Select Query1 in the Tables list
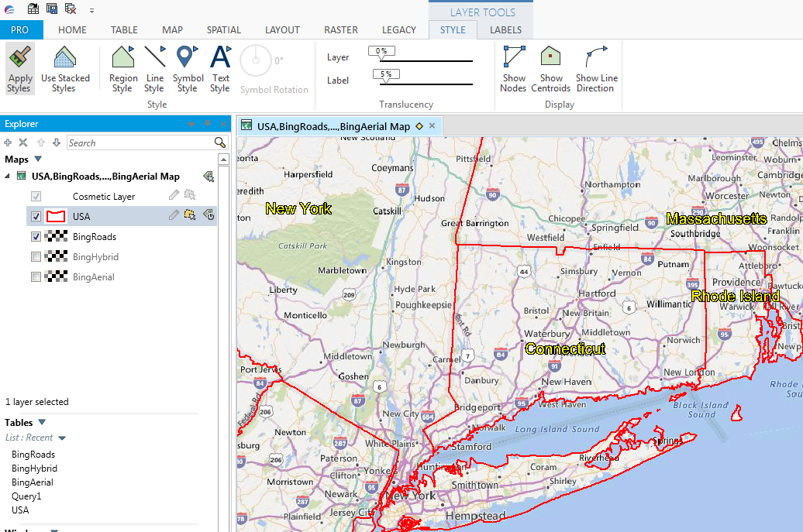Viewport: 803px width, 532px height. 25,496
